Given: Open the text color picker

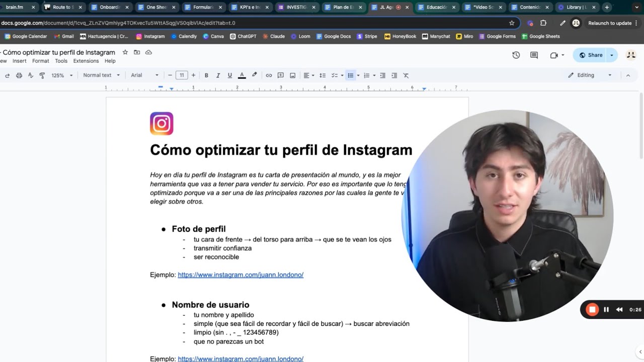Looking at the screenshot, I should (x=242, y=75).
